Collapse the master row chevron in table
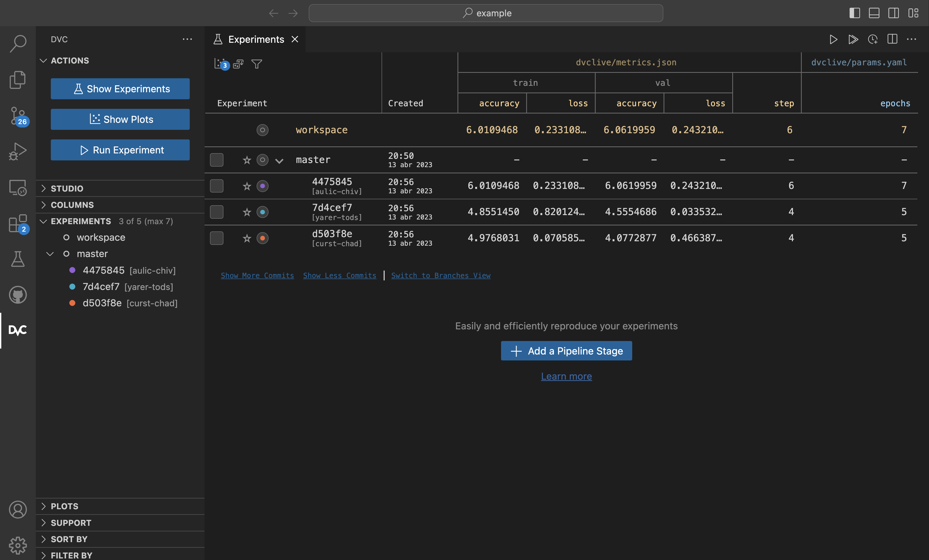The width and height of the screenshot is (929, 560). (279, 161)
